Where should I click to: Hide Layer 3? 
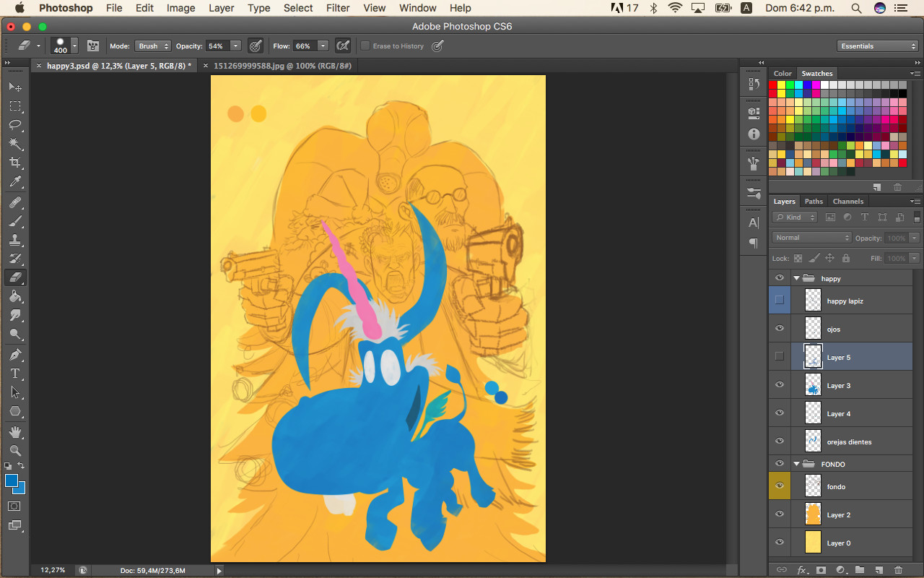pos(780,385)
